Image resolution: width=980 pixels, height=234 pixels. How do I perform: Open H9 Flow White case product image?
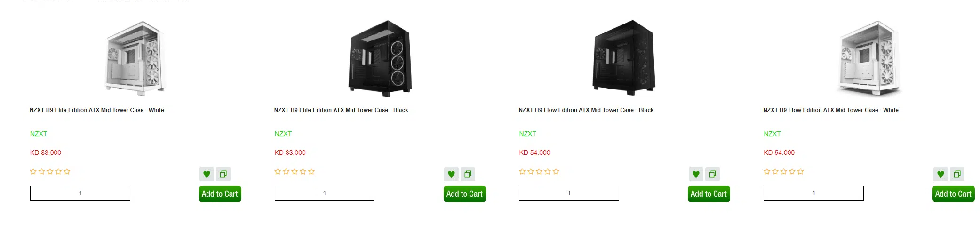pos(869,58)
